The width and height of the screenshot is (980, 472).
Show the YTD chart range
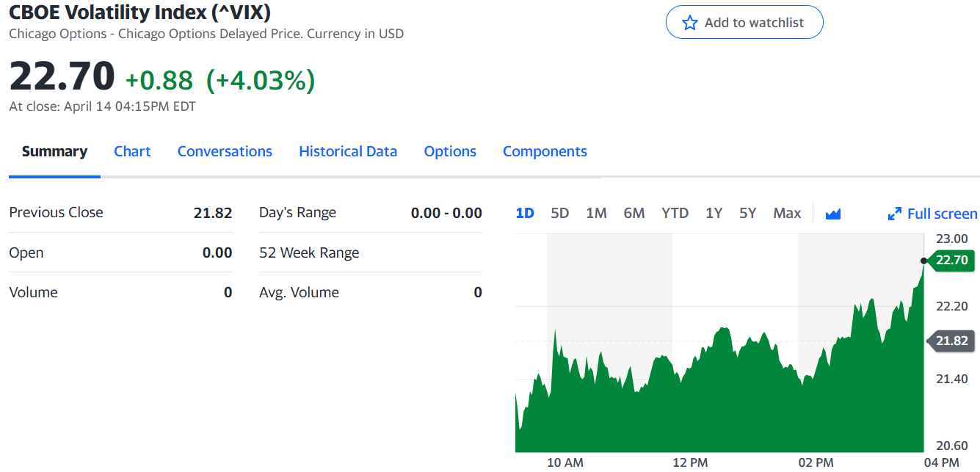pyautogui.click(x=675, y=213)
